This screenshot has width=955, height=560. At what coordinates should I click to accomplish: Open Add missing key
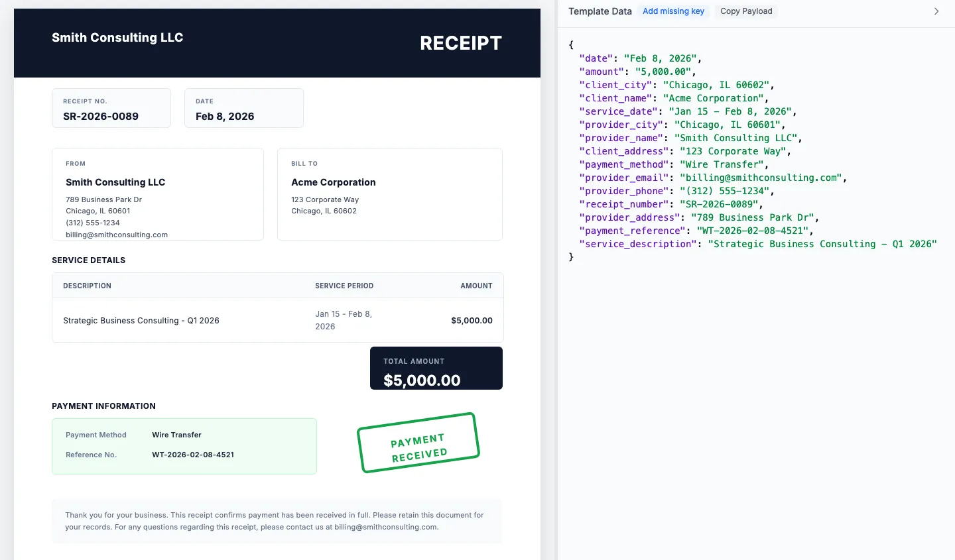coord(674,11)
